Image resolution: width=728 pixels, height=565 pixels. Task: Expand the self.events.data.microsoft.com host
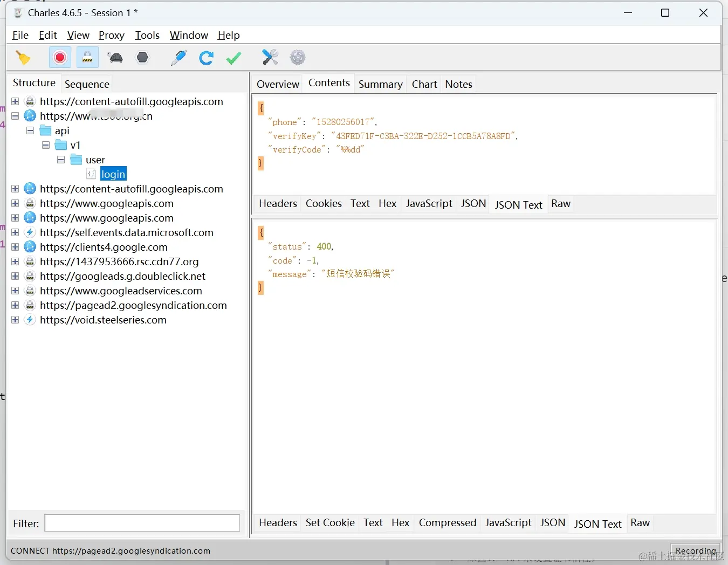[15, 232]
